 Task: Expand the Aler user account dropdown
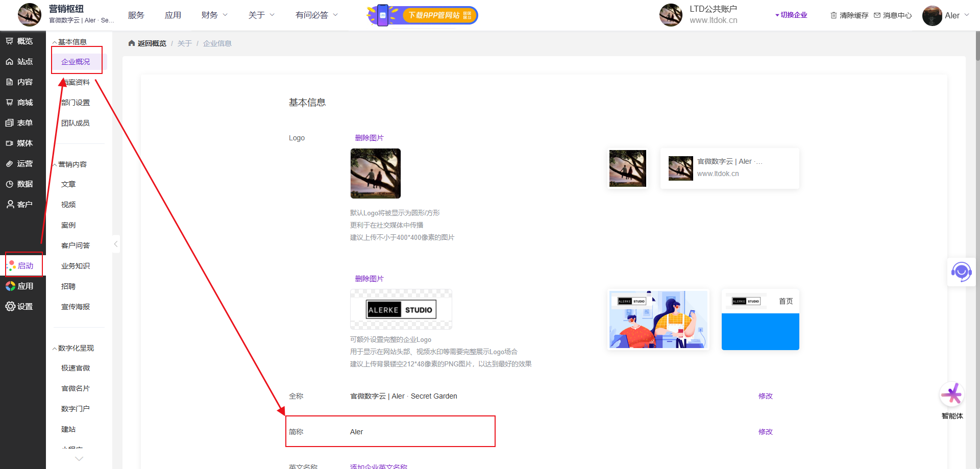point(967,15)
